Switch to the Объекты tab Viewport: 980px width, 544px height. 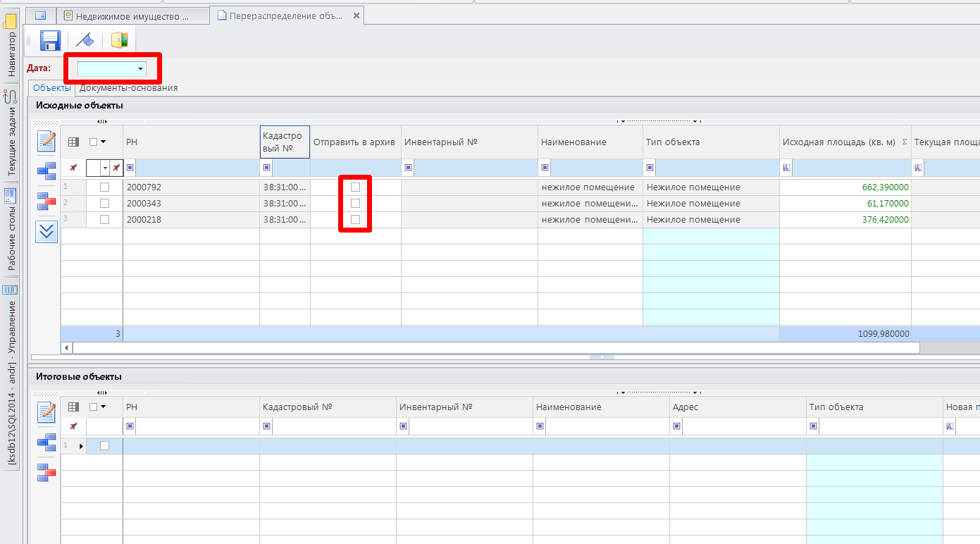point(51,88)
